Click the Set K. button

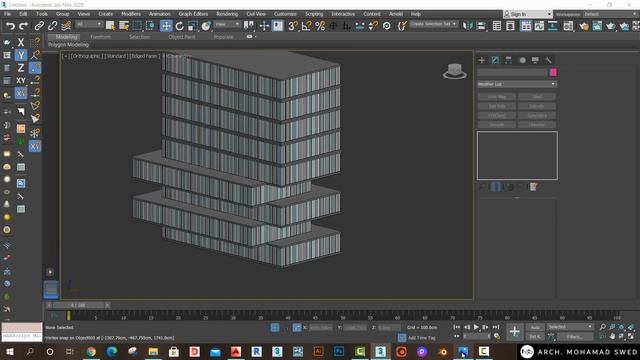(x=535, y=337)
